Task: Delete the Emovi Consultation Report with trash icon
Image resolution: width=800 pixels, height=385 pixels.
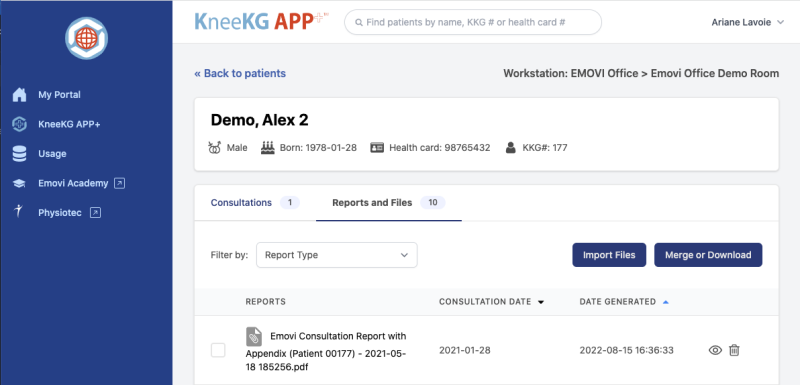Action: tap(734, 350)
